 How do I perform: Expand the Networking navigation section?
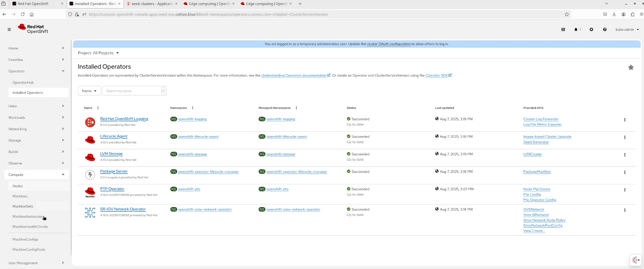pyautogui.click(x=36, y=129)
